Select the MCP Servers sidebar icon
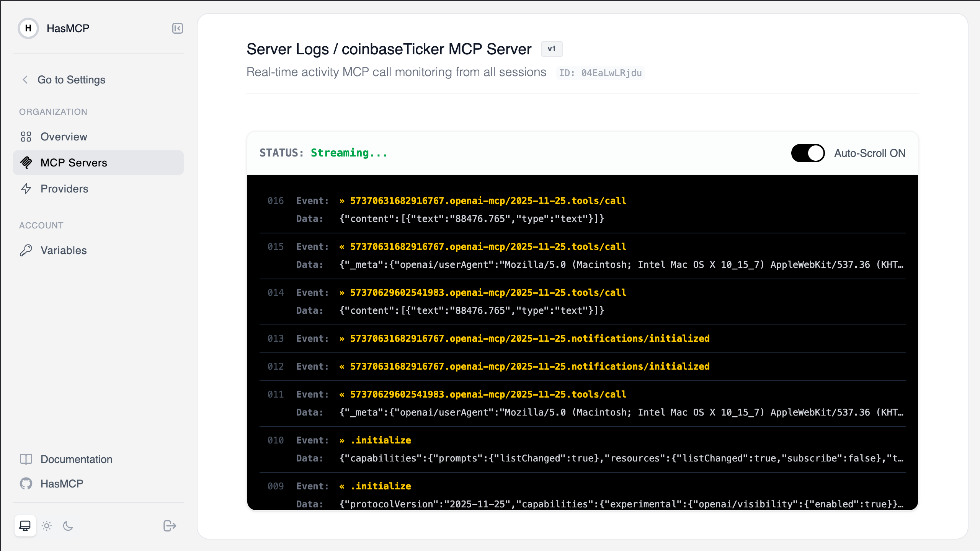The image size is (980, 551). click(26, 162)
